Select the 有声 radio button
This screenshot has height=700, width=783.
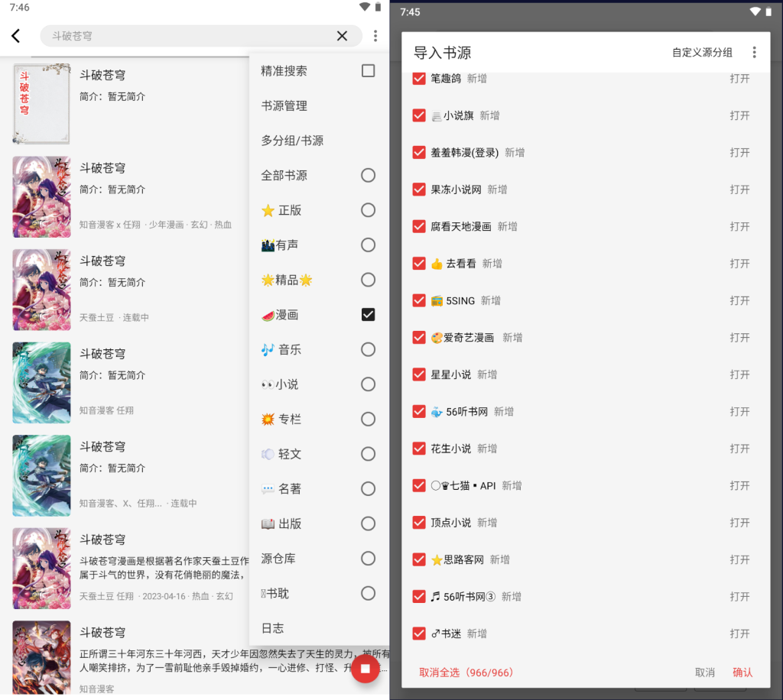click(x=368, y=245)
